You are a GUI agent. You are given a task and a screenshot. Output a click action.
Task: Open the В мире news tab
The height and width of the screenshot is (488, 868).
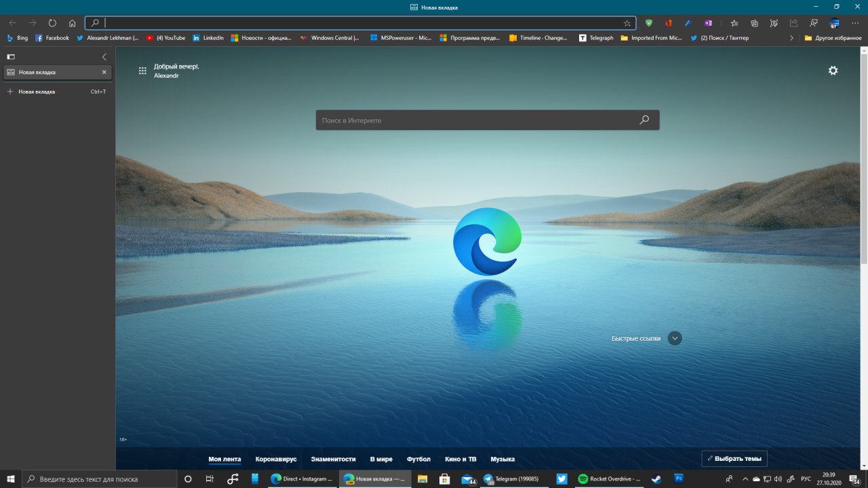pos(381,460)
